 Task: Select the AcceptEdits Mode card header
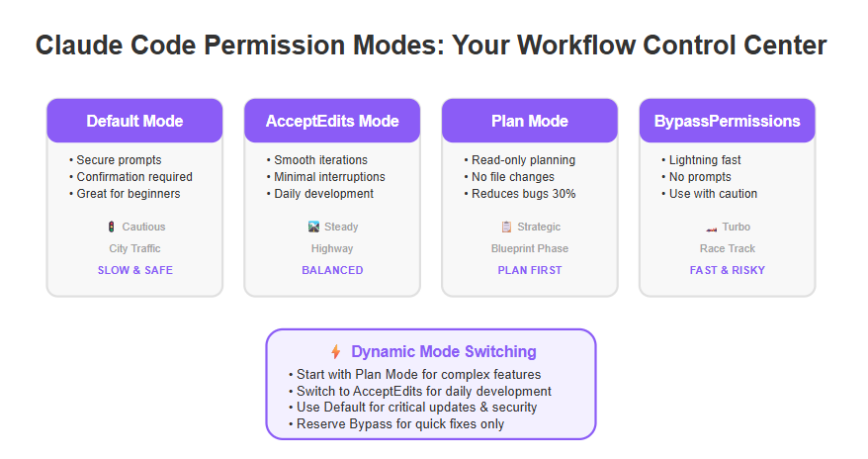332,121
